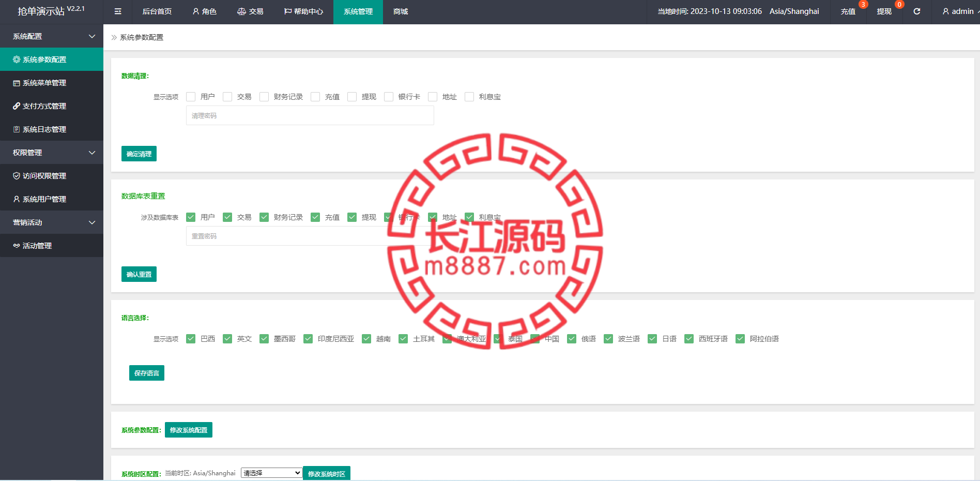Open the 后台首页 top tab

157,11
